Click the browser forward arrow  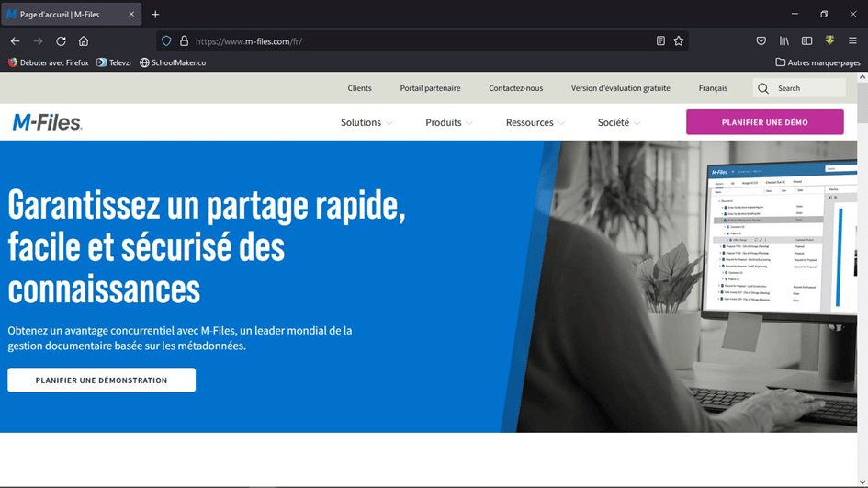[x=38, y=41]
